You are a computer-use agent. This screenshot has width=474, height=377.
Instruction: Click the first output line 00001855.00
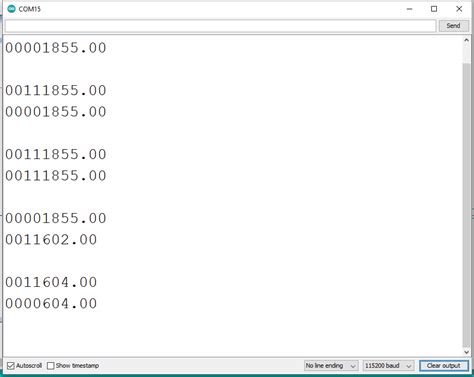click(x=56, y=48)
